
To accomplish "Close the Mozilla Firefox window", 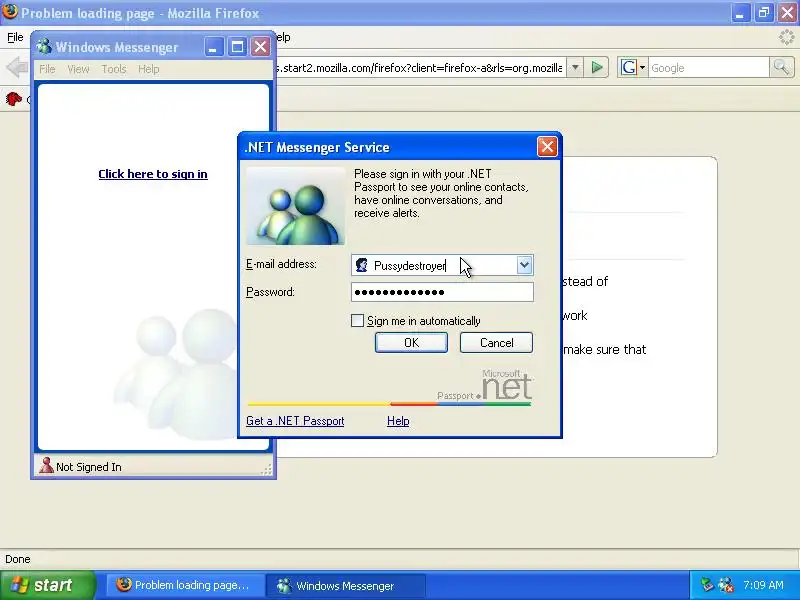I will pos(787,13).
